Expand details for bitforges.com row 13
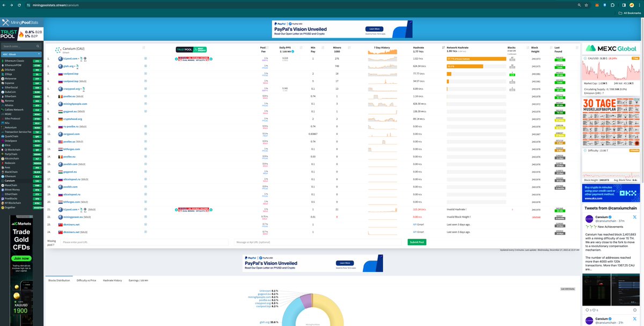644x326 pixels. pos(144,149)
